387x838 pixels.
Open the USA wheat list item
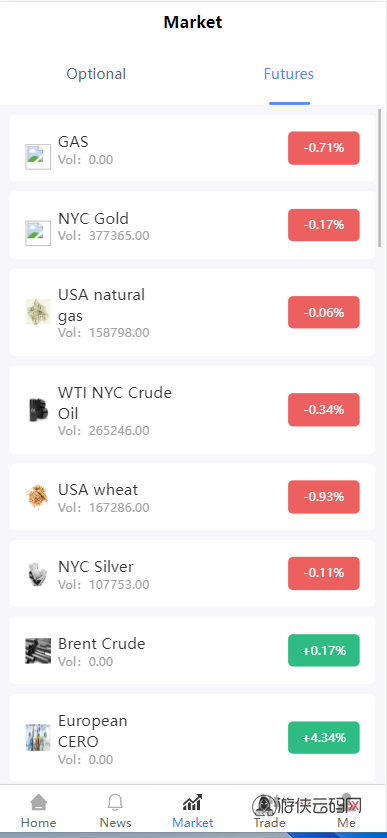pos(192,497)
